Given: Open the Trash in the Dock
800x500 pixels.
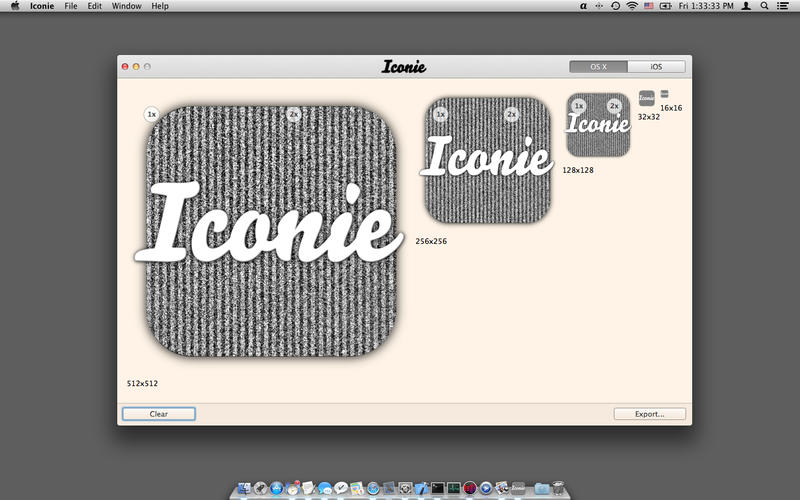Looking at the screenshot, I should 558,488.
